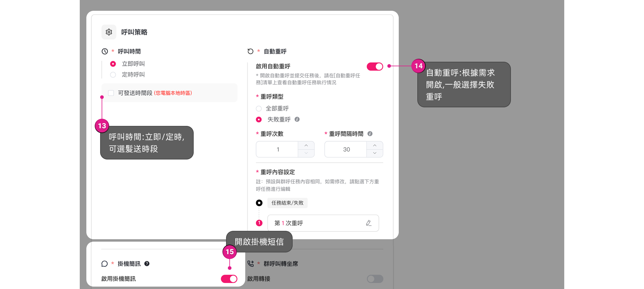The image size is (644, 289).
Task: Click the info icon beside 重呼間隔時間
Action: [x=370, y=134]
